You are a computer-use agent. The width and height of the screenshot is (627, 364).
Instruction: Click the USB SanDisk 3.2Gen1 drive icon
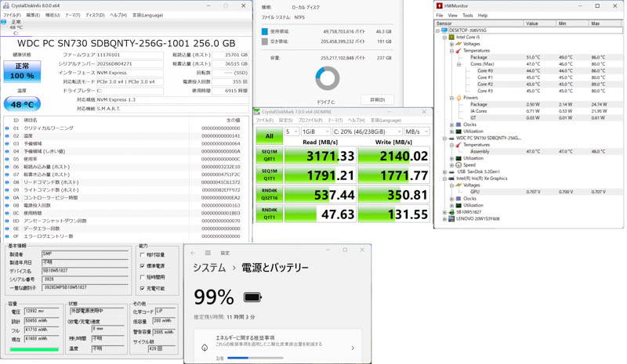tap(451, 171)
